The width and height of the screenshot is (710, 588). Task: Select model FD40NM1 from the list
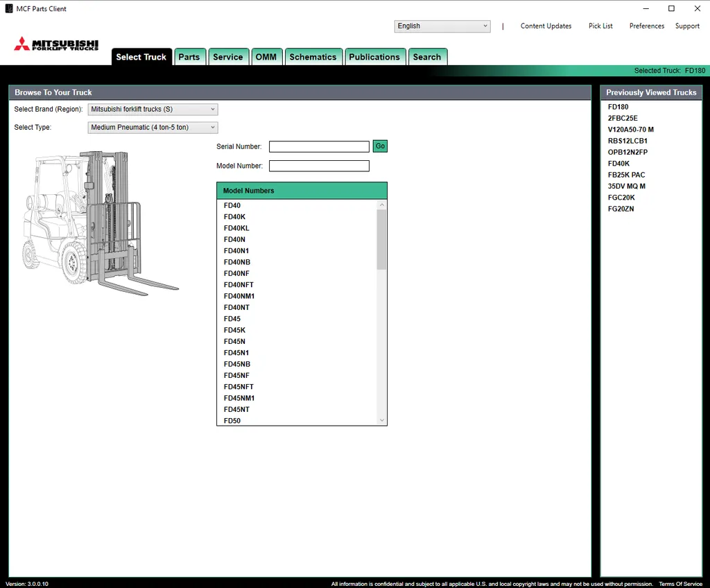click(x=239, y=296)
